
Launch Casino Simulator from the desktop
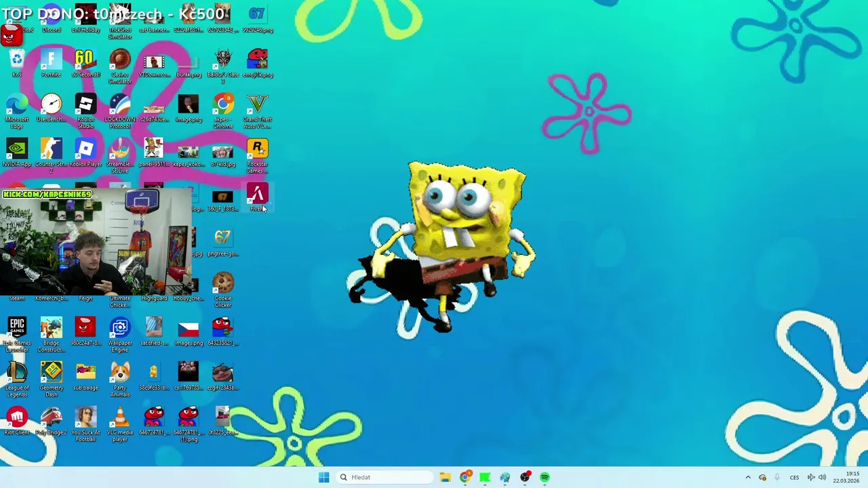pyautogui.click(x=120, y=67)
